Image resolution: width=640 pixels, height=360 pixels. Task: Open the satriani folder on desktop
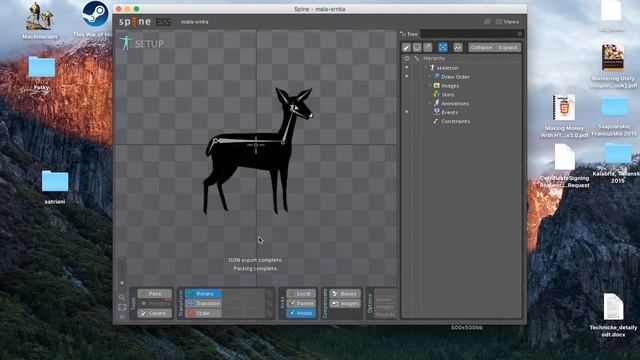55,187
